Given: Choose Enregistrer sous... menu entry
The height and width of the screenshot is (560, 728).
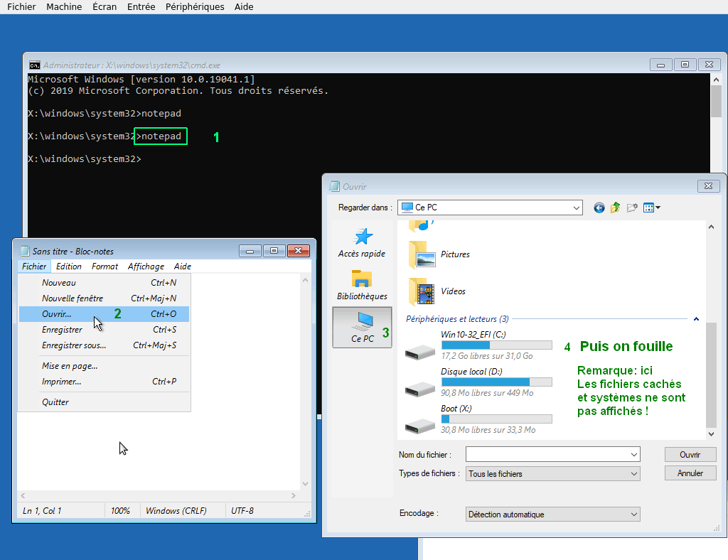Looking at the screenshot, I should tap(104, 345).
